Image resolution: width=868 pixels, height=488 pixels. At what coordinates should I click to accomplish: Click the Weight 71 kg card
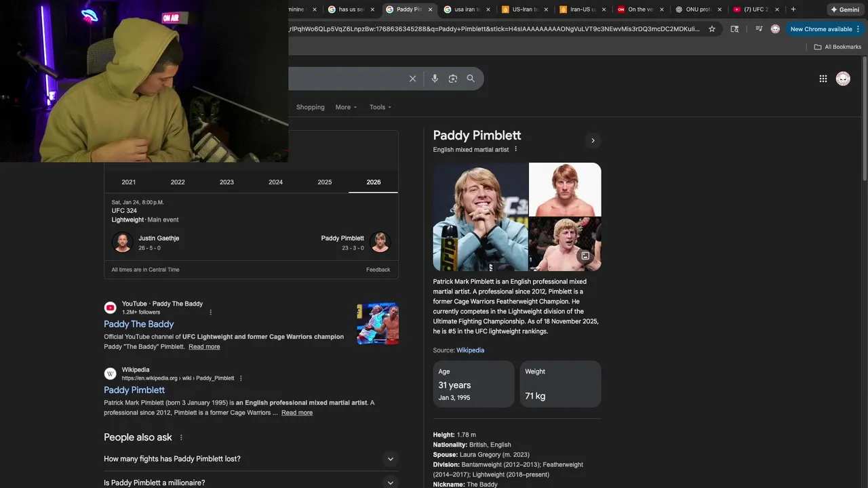coord(560,384)
